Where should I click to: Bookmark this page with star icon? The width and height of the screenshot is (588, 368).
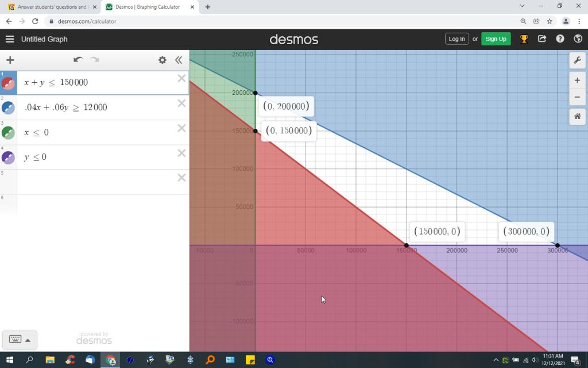pyautogui.click(x=550, y=21)
